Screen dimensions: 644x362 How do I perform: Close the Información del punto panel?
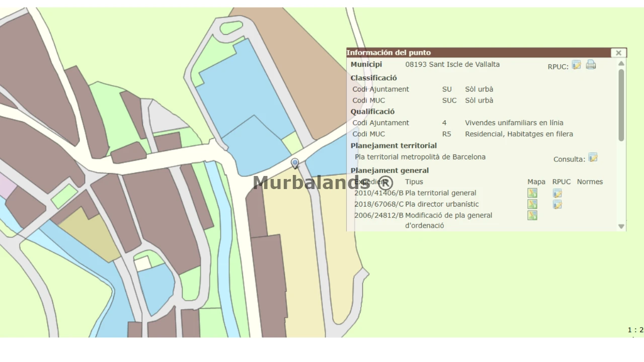click(618, 53)
